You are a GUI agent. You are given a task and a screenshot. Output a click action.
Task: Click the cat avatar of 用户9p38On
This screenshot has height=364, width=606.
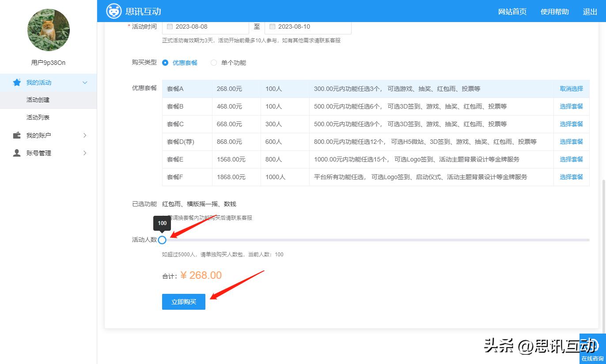49,30
